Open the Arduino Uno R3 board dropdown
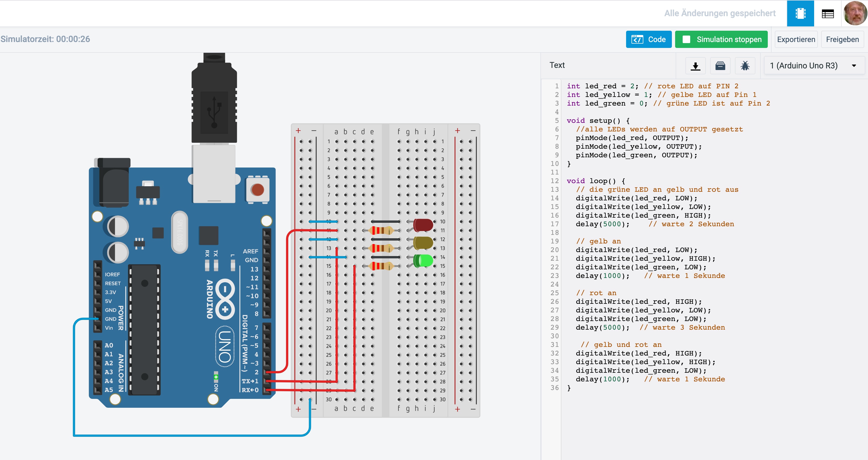Viewport: 868px width, 460px height. [813, 65]
